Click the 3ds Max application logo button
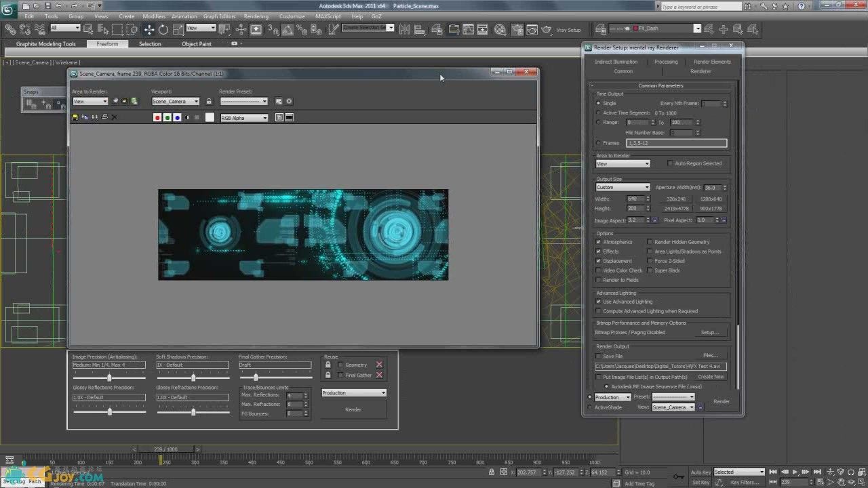 9,9
